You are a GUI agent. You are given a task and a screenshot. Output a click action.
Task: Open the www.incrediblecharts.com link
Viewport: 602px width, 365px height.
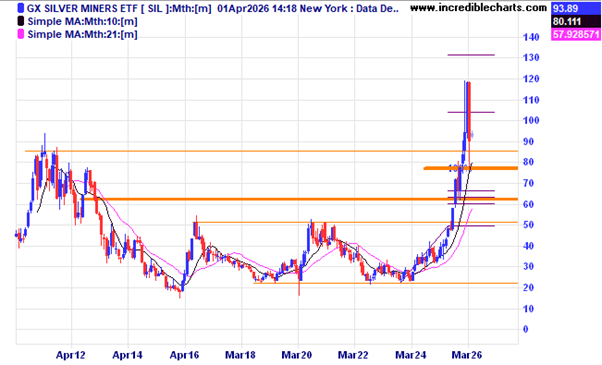pos(478,8)
